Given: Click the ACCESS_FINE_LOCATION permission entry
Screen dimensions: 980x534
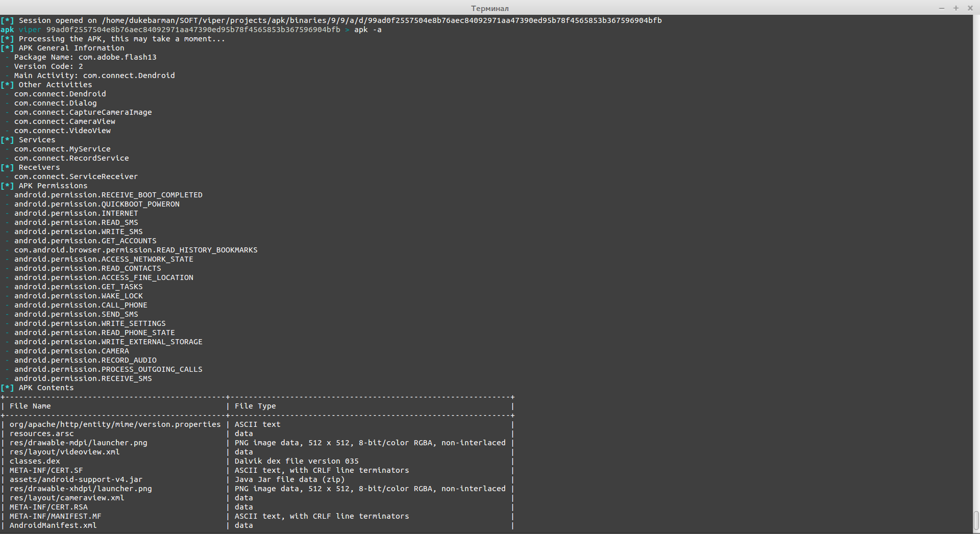Looking at the screenshot, I should (x=104, y=277).
